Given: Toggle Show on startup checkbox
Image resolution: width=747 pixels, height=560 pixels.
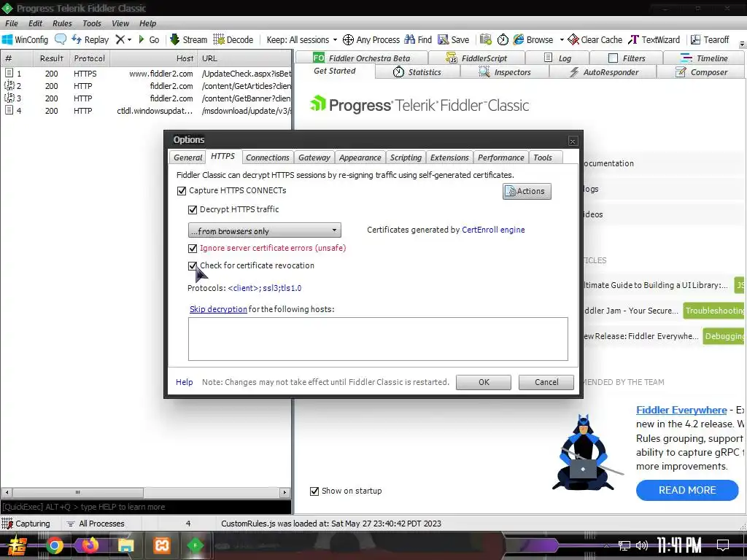Looking at the screenshot, I should (x=314, y=491).
